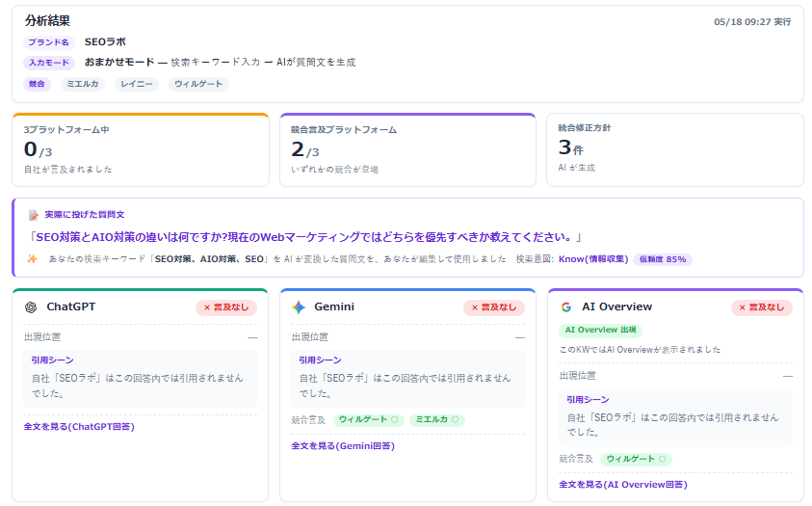The width and height of the screenshot is (812, 506).
Task: Click AI が生成 caption
Action: (x=576, y=168)
